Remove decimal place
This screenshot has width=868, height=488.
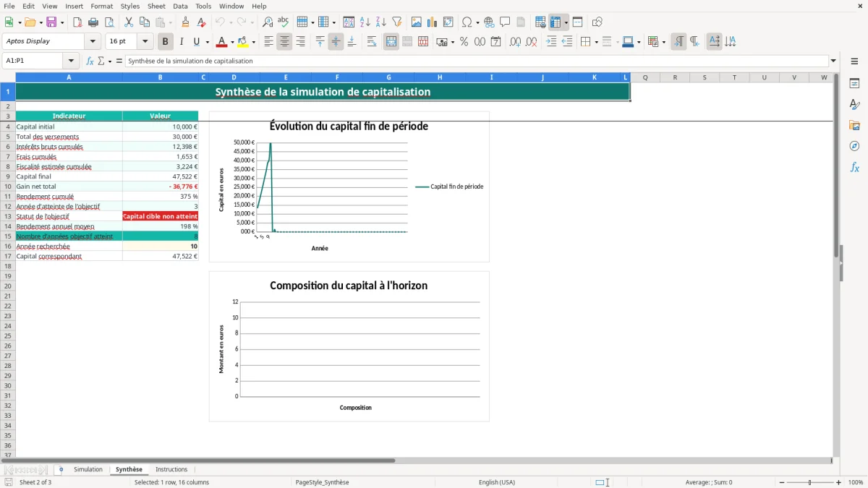(x=532, y=42)
